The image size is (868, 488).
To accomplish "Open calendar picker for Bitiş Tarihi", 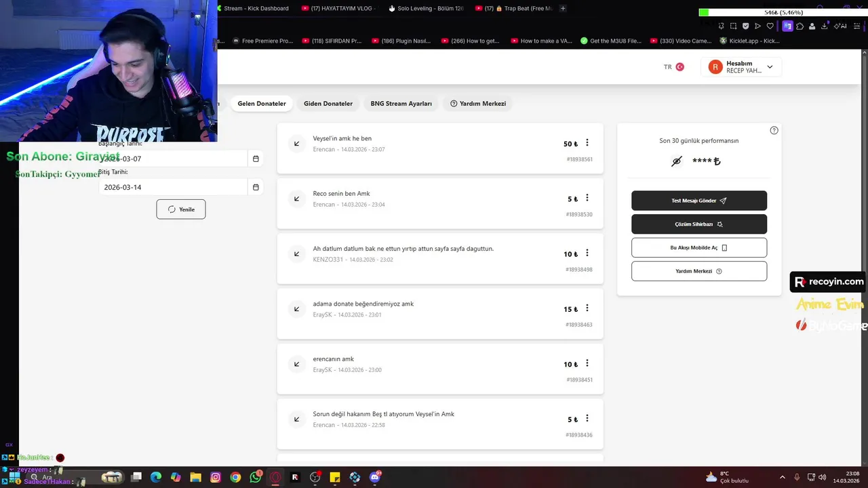I will [256, 187].
